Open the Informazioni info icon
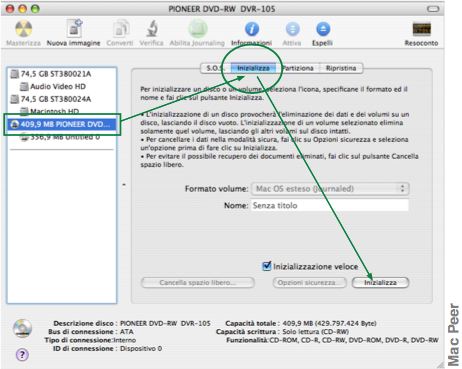This screenshot has width=462, height=369. coord(252,29)
